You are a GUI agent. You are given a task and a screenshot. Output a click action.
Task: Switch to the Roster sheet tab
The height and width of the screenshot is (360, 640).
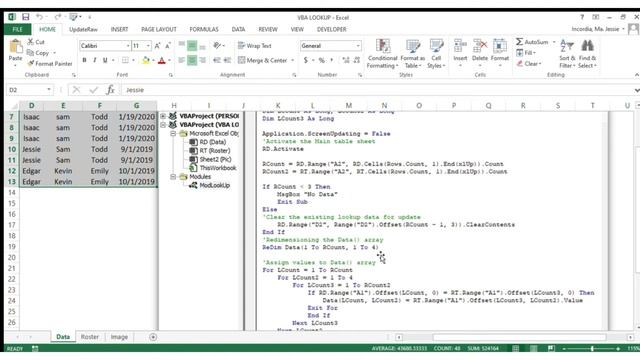click(x=90, y=337)
